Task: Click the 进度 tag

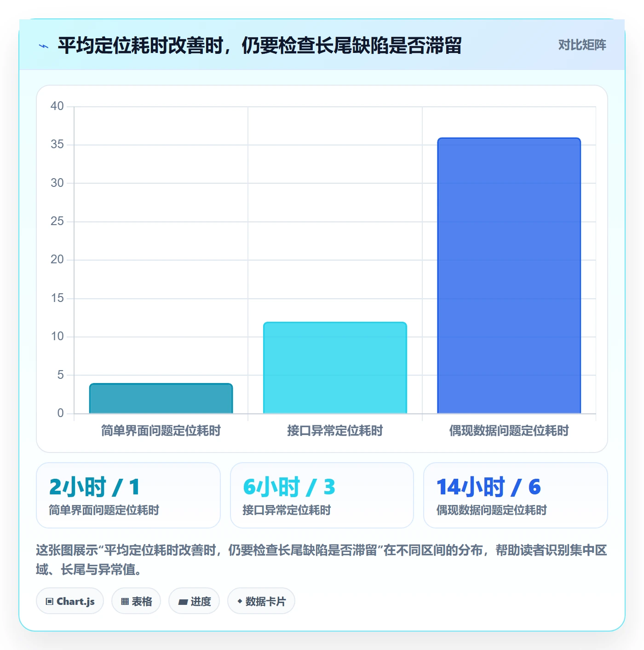Action: (194, 601)
